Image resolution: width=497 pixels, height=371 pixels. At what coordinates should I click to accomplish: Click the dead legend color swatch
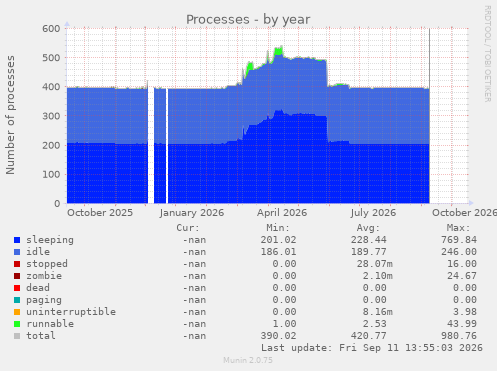17,288
